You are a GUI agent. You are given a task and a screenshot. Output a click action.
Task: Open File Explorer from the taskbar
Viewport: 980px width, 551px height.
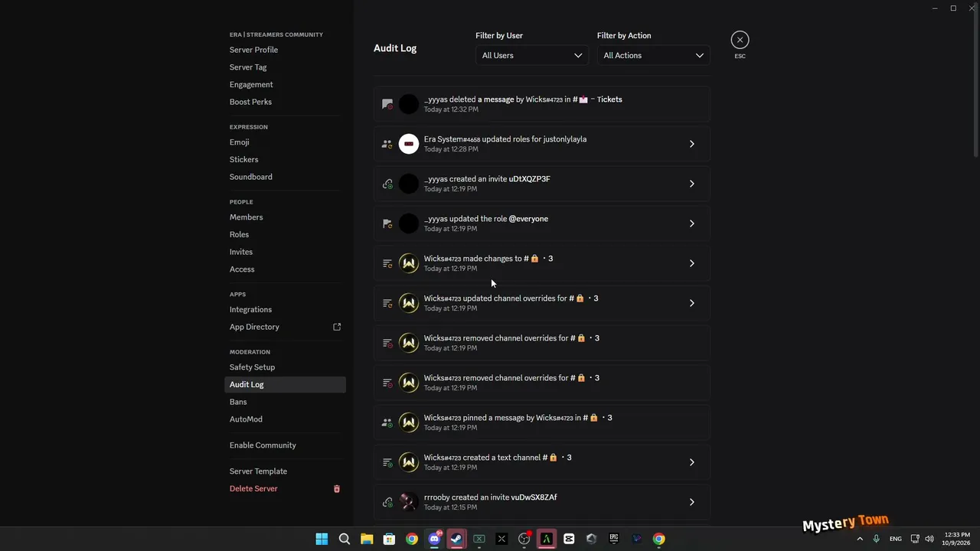pyautogui.click(x=367, y=539)
